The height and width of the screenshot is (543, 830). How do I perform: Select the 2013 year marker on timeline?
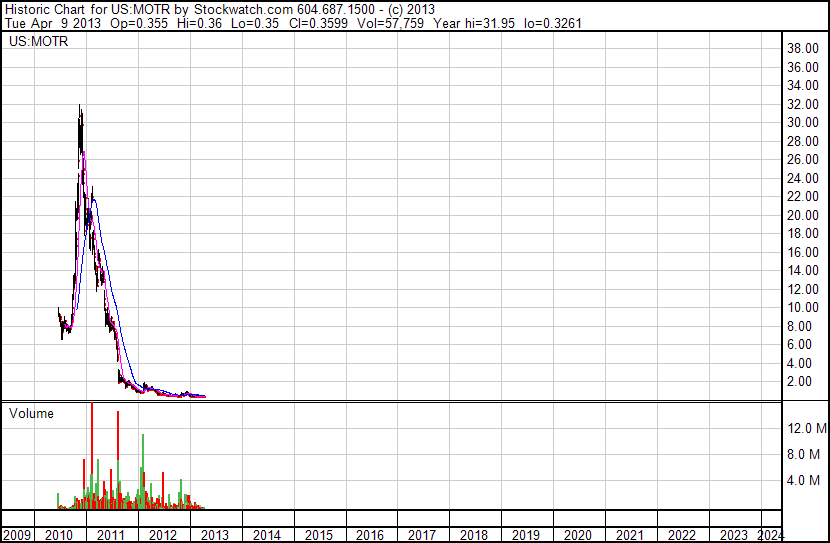tap(214, 535)
